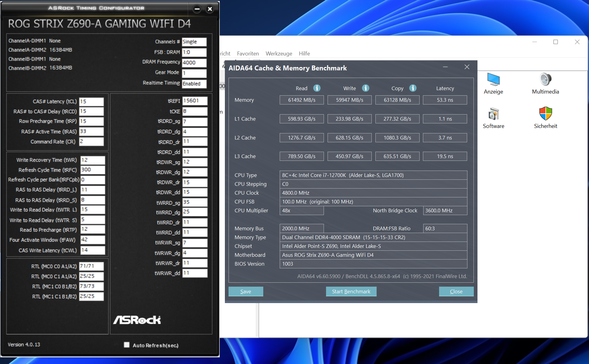Close the AIDA64 benchmark dialog with X

[x=467, y=67]
